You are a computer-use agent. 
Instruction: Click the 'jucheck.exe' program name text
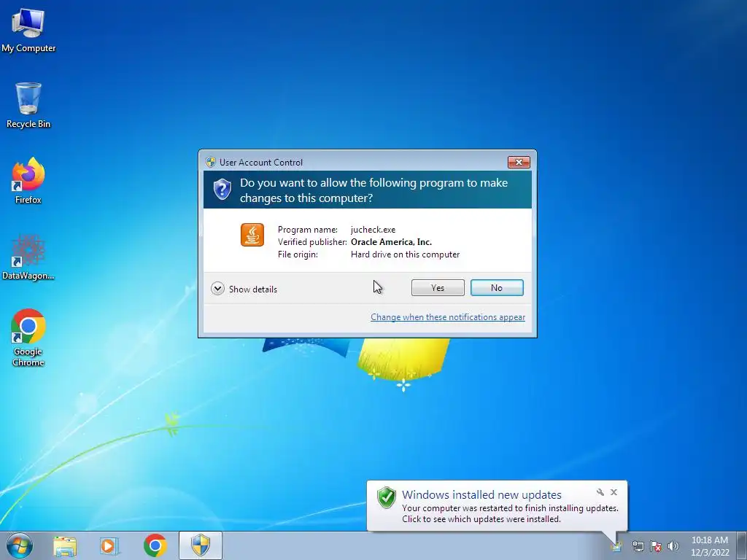click(373, 230)
